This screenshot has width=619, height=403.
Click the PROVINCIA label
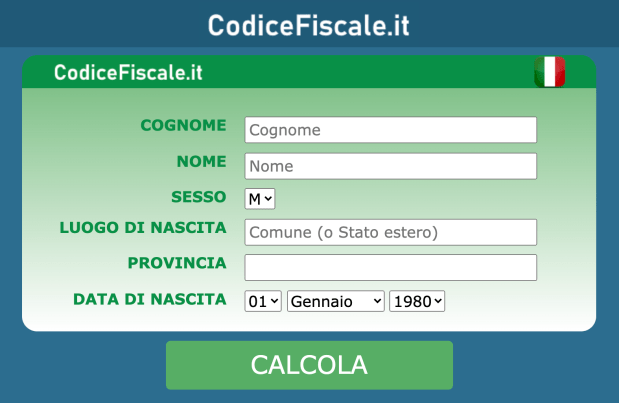pos(177,263)
